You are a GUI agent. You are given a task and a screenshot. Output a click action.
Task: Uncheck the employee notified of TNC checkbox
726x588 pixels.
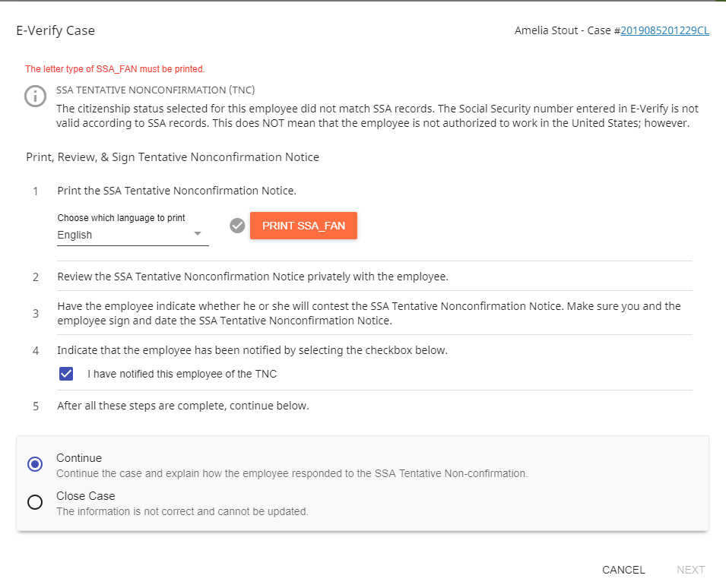pyautogui.click(x=66, y=374)
